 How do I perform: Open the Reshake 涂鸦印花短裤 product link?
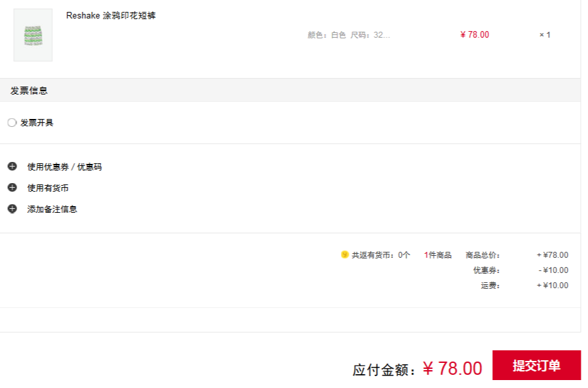[x=110, y=15]
